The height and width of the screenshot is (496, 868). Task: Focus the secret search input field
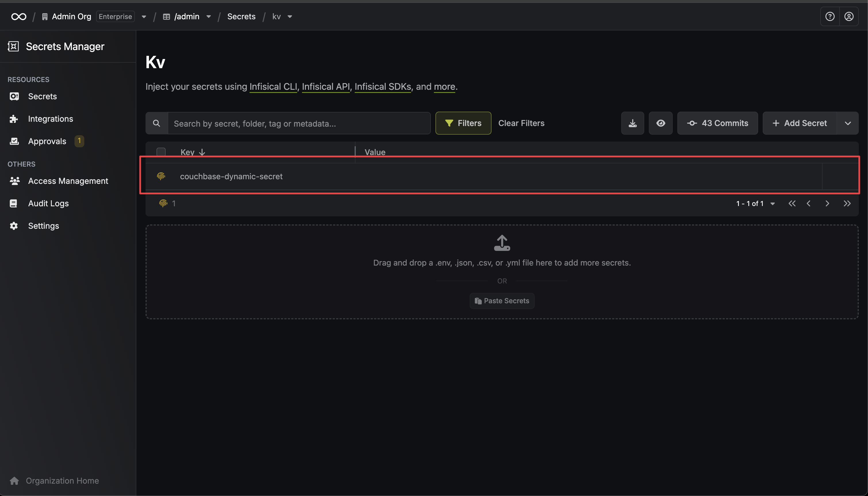pos(299,123)
